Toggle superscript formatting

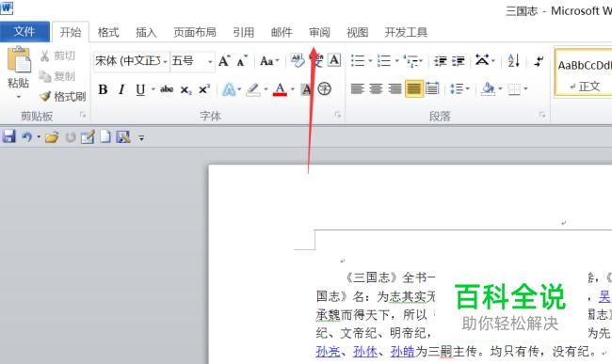coord(204,89)
